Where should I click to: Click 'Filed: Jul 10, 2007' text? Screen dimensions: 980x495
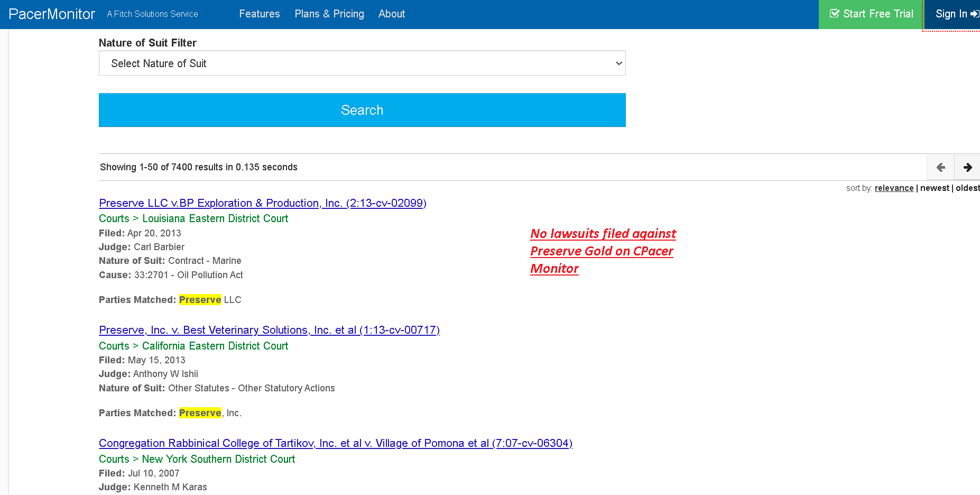pos(139,473)
